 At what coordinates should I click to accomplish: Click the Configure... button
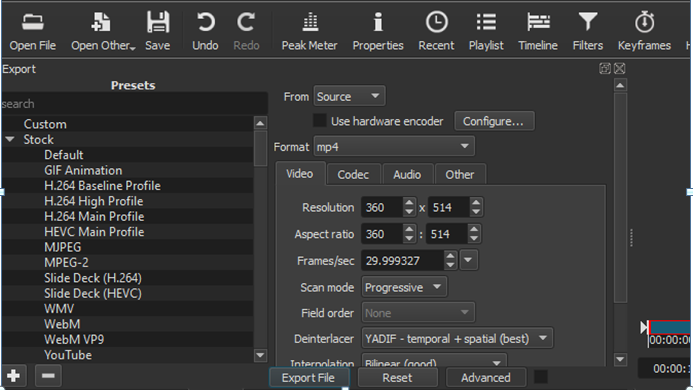click(494, 121)
